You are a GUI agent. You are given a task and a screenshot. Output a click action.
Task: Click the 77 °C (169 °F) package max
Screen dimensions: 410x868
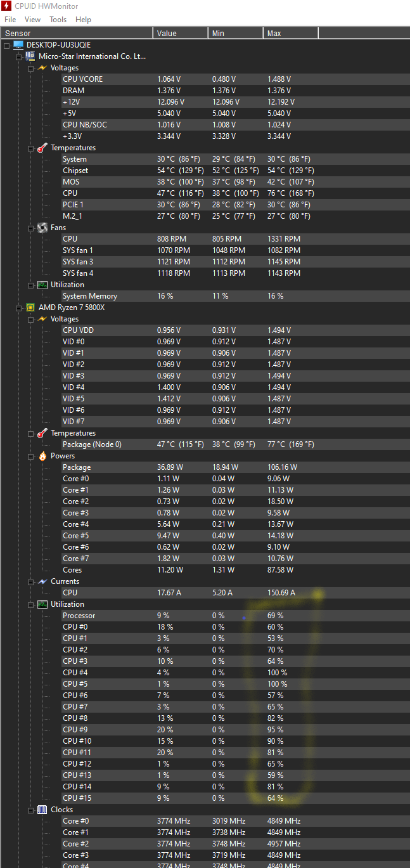click(x=290, y=444)
